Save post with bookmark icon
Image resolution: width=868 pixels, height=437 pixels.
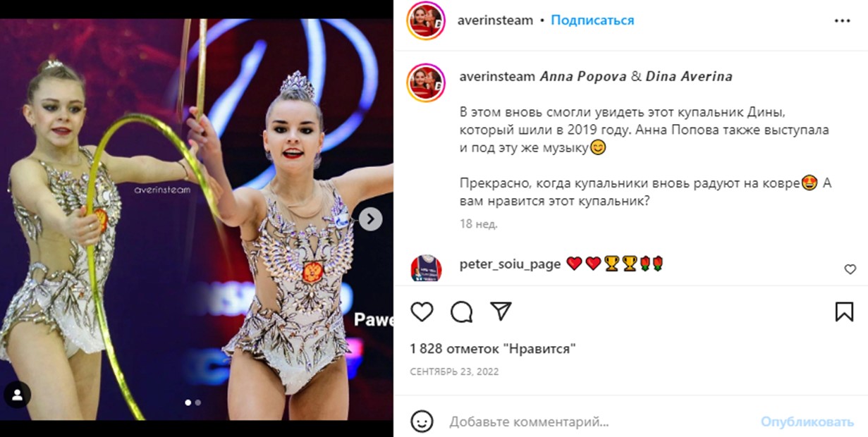844,312
